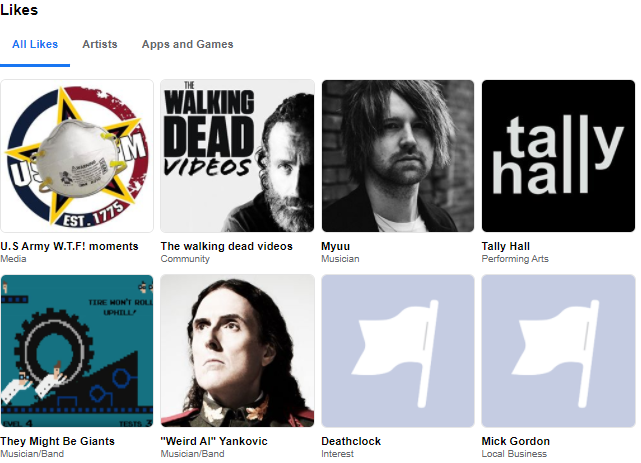Click the They Might Be Giants pixel-art image

coord(77,351)
